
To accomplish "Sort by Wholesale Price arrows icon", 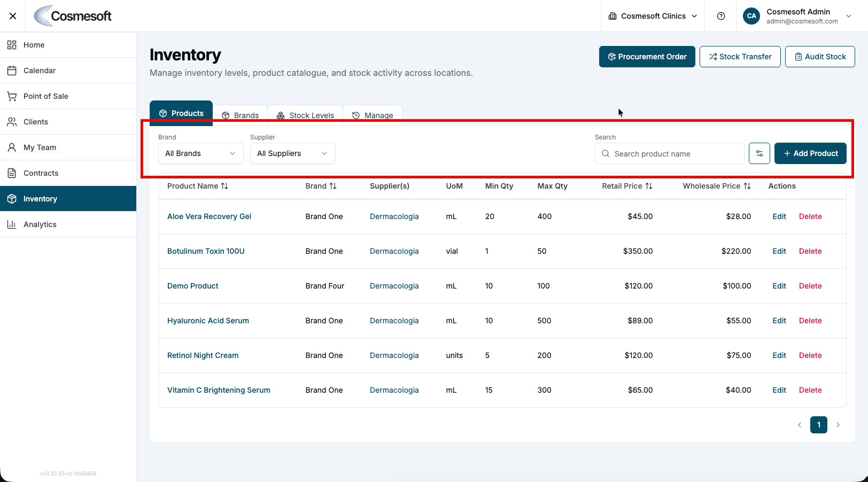I will [747, 186].
